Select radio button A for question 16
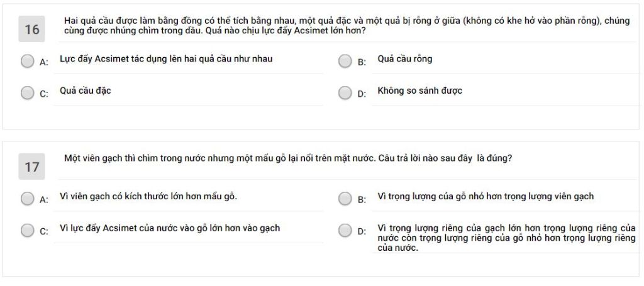The width and height of the screenshot is (644, 286). [28, 62]
